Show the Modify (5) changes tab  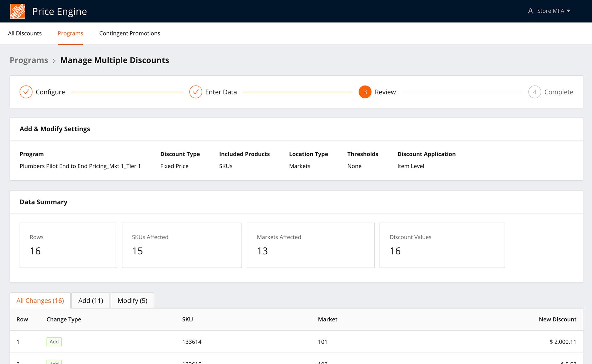132,301
